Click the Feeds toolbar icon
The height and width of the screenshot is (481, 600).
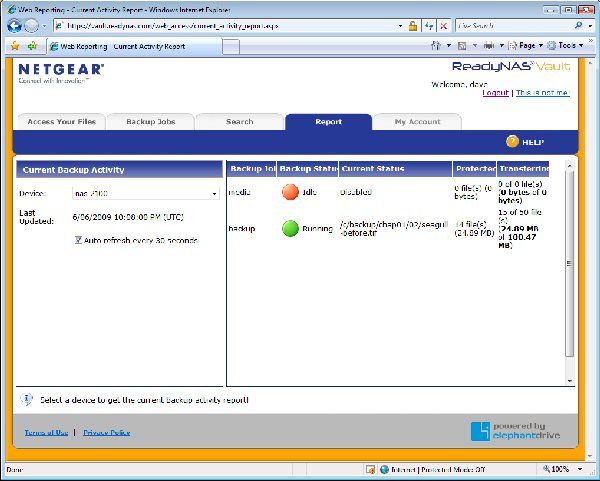tap(462, 46)
